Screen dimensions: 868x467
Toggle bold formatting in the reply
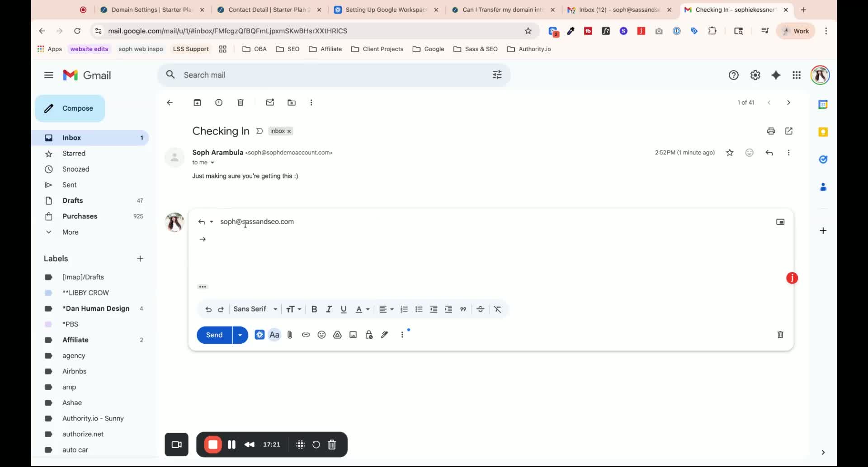tap(314, 309)
